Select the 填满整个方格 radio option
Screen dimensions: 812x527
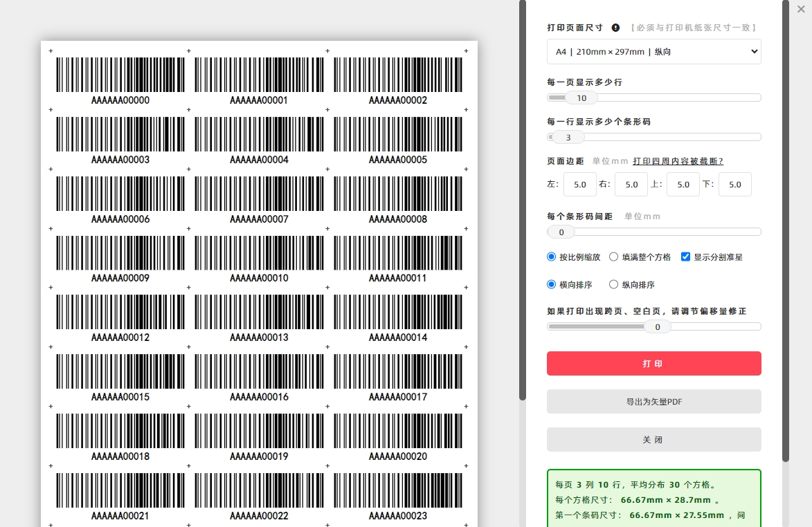coord(613,257)
